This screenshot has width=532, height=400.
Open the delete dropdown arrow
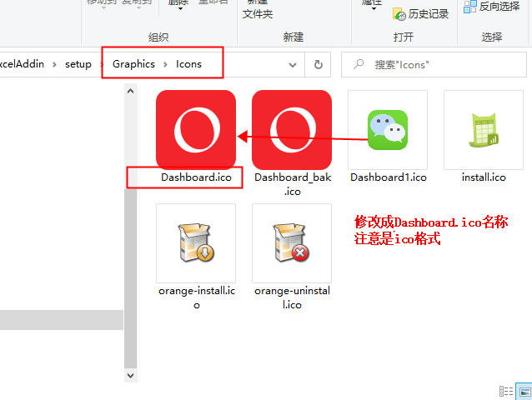(180, 9)
